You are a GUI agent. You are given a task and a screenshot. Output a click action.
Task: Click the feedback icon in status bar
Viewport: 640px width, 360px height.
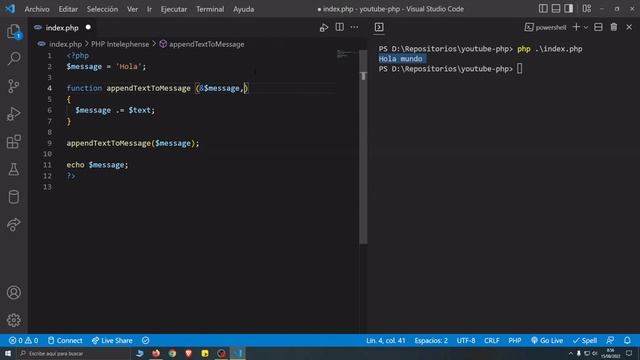pyautogui.click(x=610, y=340)
